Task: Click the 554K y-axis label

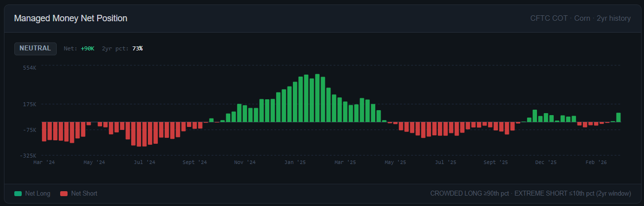Action: coord(30,68)
